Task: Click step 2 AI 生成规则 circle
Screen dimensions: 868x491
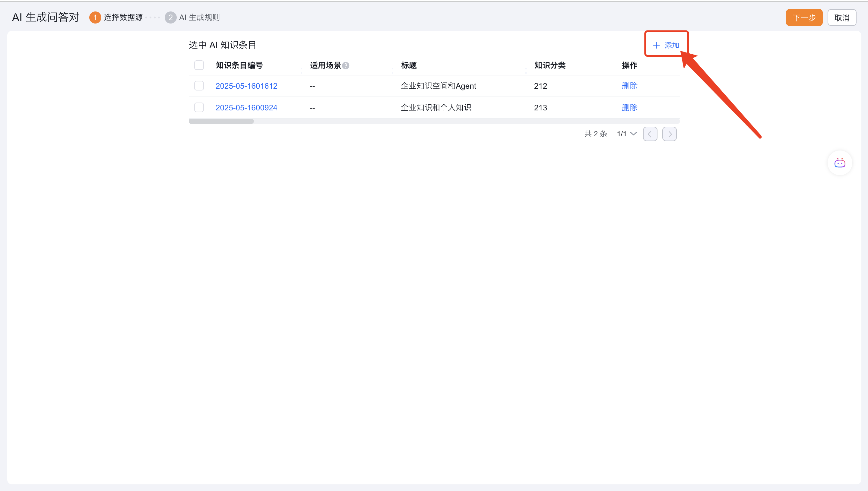Action: [170, 17]
